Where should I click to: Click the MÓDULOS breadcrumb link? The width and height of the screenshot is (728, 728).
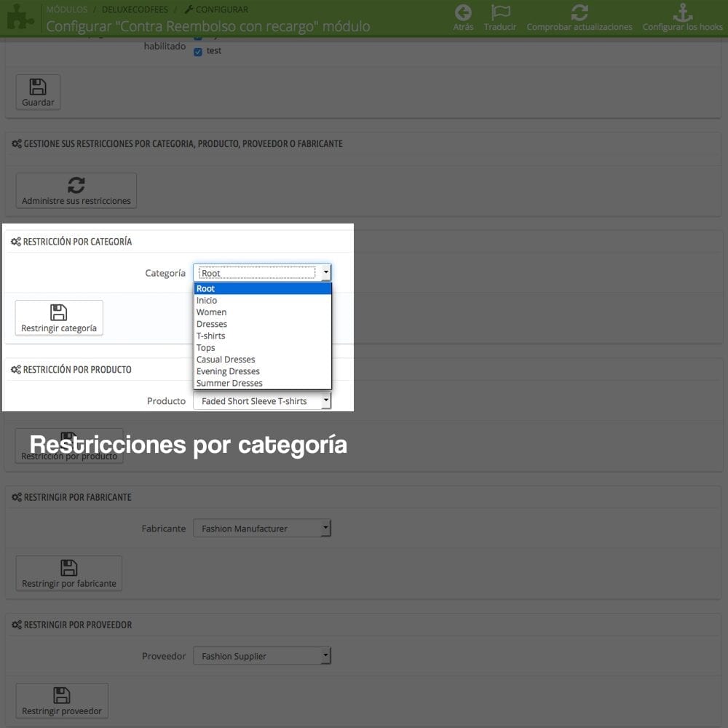pyautogui.click(x=66, y=9)
